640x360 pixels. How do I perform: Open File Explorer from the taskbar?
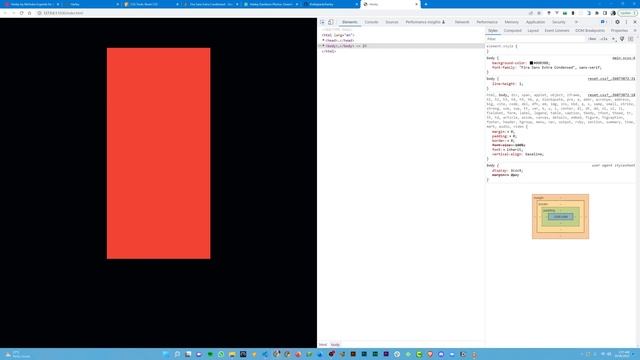[232, 354]
